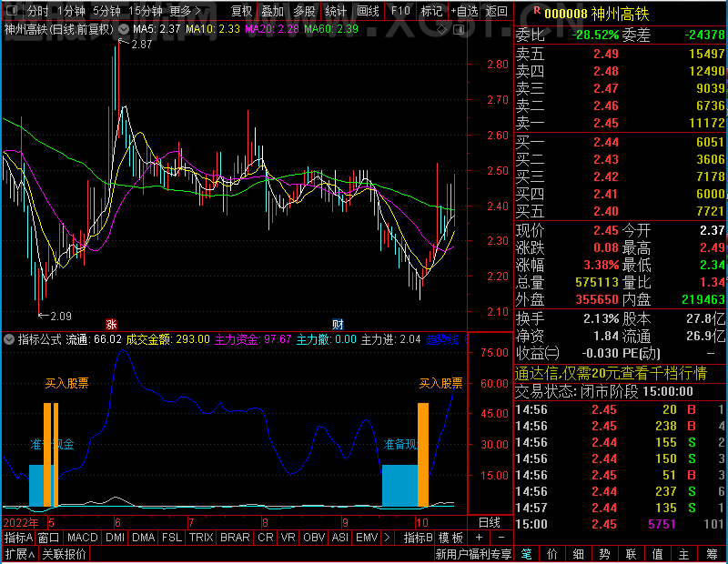This screenshot has width=728, height=564.
Task: Select the 1分钟 chart period
Action: (x=71, y=11)
